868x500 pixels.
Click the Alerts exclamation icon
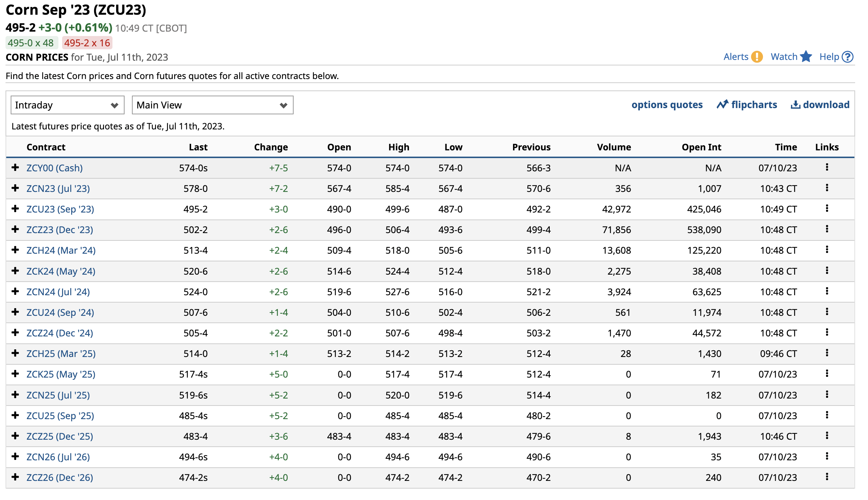point(757,57)
